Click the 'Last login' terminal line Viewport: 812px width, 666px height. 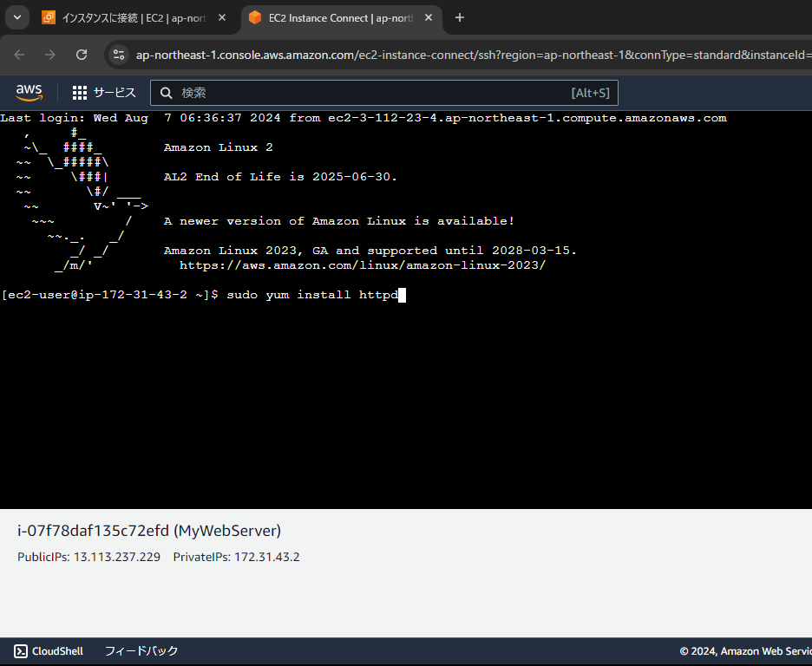click(x=363, y=118)
